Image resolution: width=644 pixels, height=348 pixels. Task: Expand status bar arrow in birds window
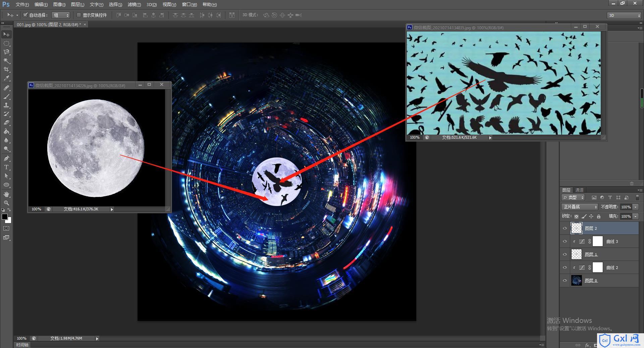coord(490,138)
